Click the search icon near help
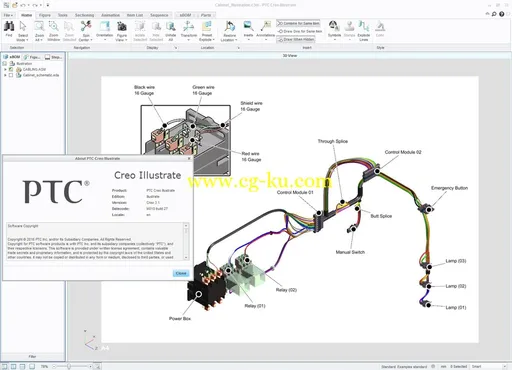 [494, 14]
